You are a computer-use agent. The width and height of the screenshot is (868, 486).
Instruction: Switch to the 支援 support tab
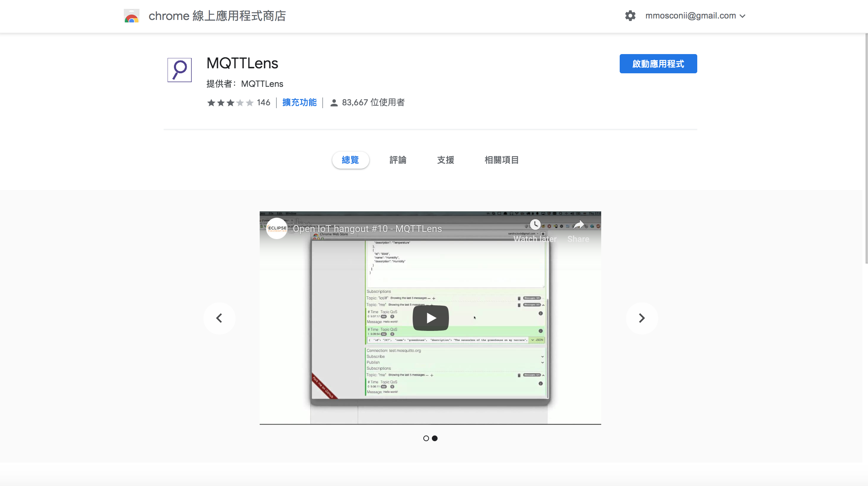[446, 160]
